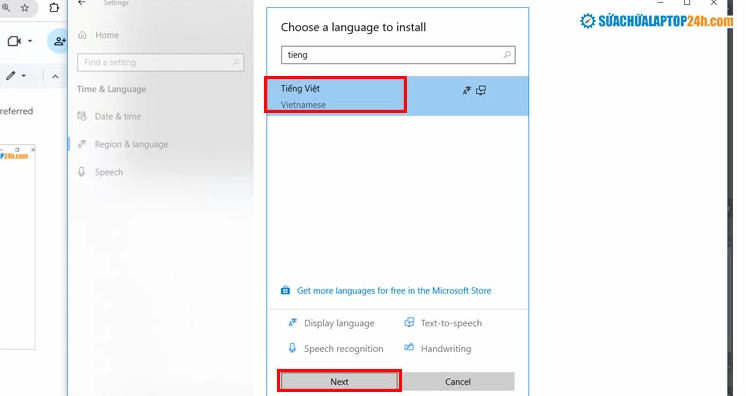Image resolution: width=746 pixels, height=396 pixels.
Task: Click the Handwriting legend icon
Action: coord(409,347)
